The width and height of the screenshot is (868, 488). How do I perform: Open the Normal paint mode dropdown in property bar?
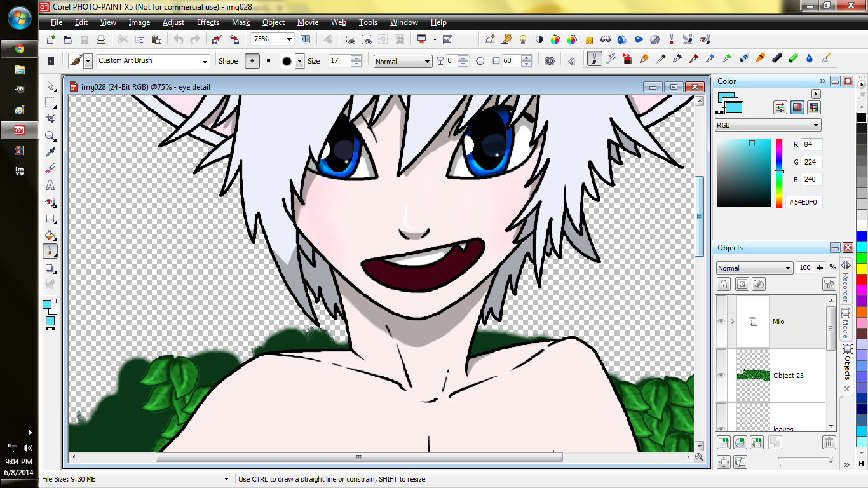pos(403,61)
